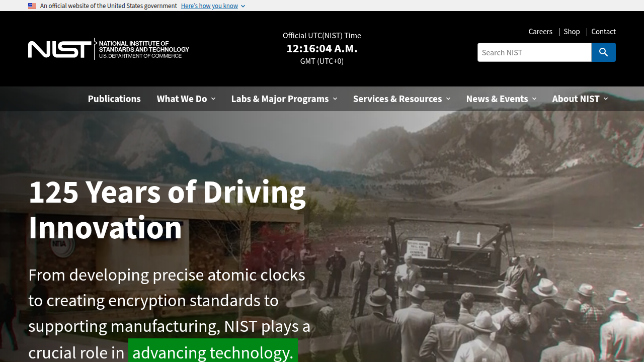Viewport: 644px width, 362px height.
Task: Open the Shop link
Action: pos(572,32)
